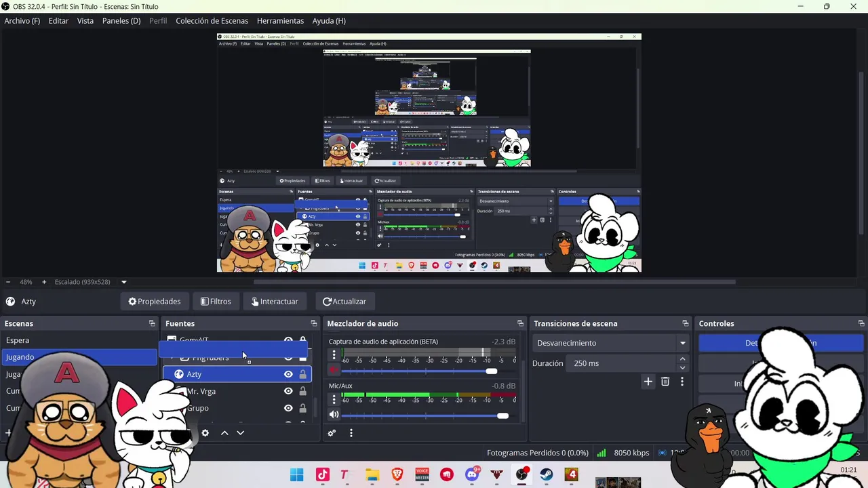Undock the Fuentes panel via its float icon
Screen dimensions: 868x488
pyautogui.click(x=313, y=324)
